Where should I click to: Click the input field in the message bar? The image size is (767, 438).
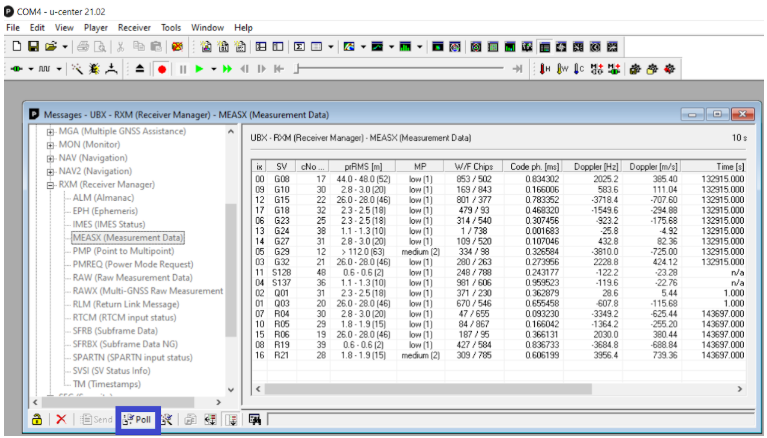(511, 420)
